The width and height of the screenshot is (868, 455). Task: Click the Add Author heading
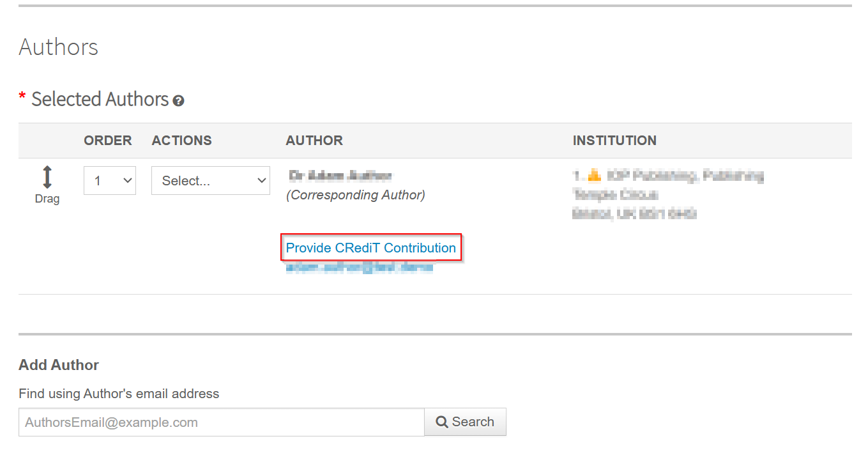coord(59,365)
